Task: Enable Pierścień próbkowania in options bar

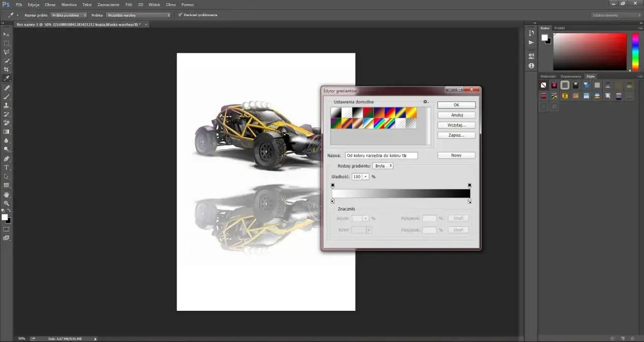Action: [180, 15]
